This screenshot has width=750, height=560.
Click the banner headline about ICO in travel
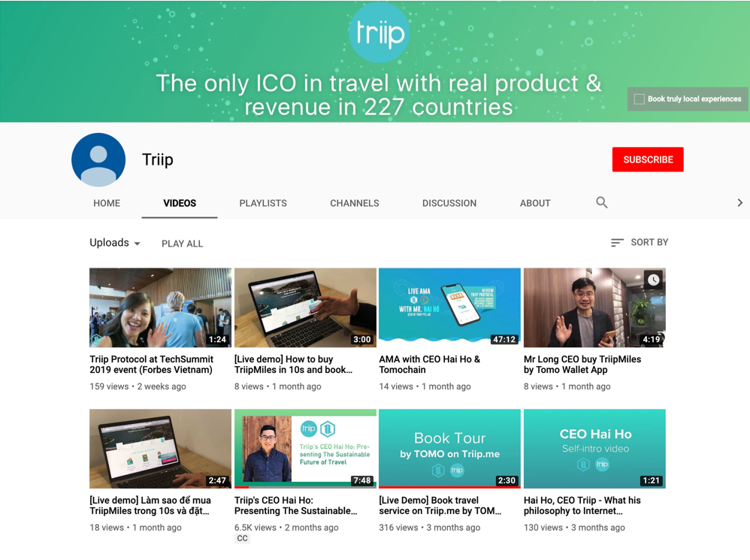point(379,95)
